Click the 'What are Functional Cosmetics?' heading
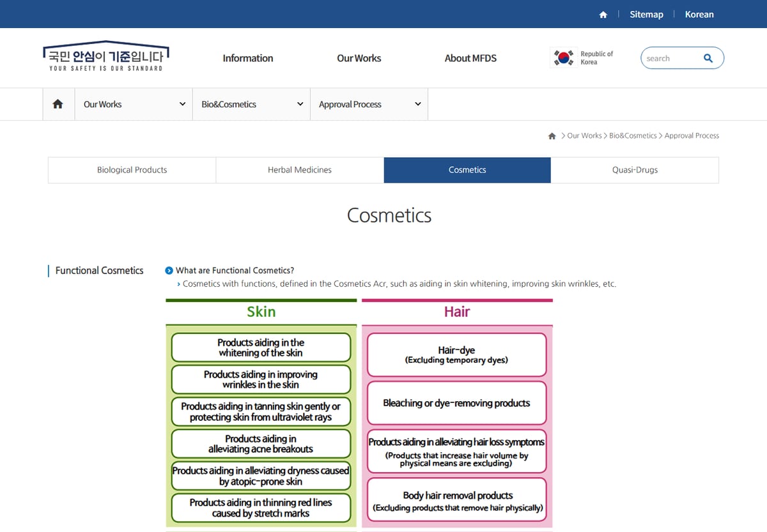Screen dimensions: 767x532 point(235,271)
